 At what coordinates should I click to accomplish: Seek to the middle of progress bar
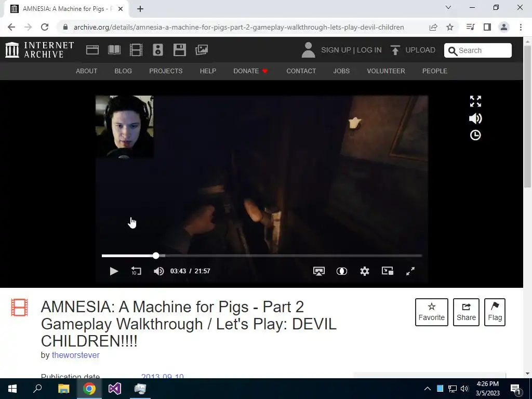pos(262,256)
